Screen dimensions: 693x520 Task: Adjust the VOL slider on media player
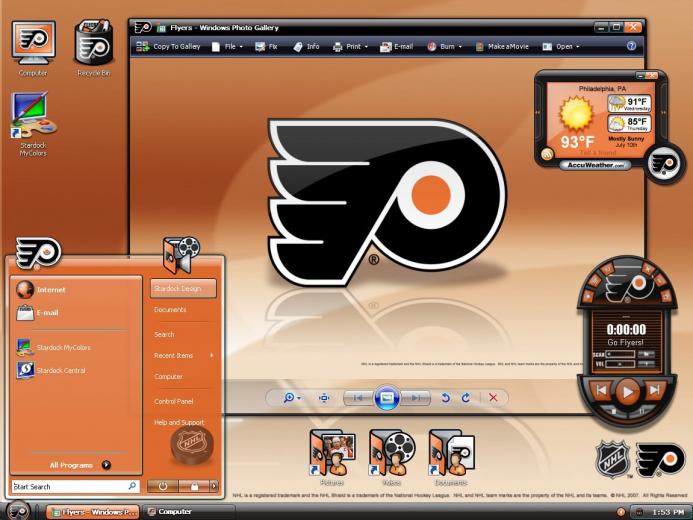point(621,364)
